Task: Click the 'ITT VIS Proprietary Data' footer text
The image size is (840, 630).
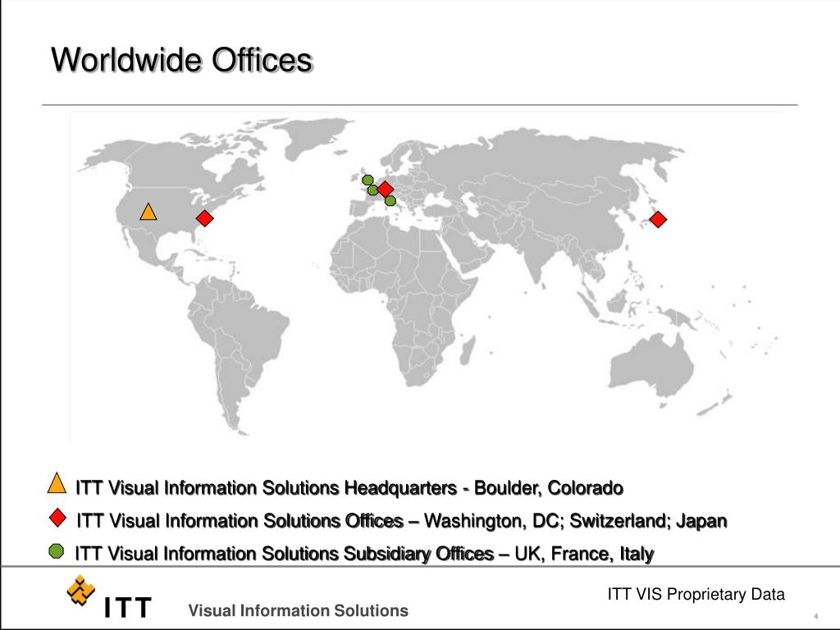Action: 696,594
